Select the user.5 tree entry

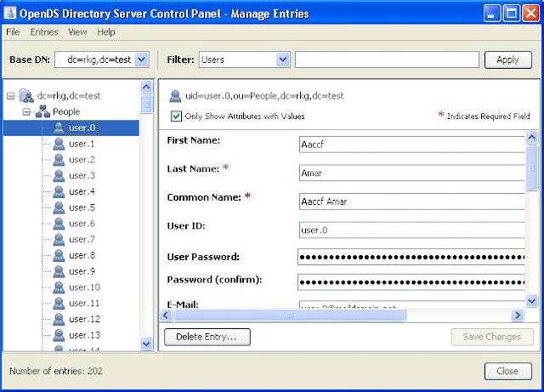pyautogui.click(x=82, y=207)
